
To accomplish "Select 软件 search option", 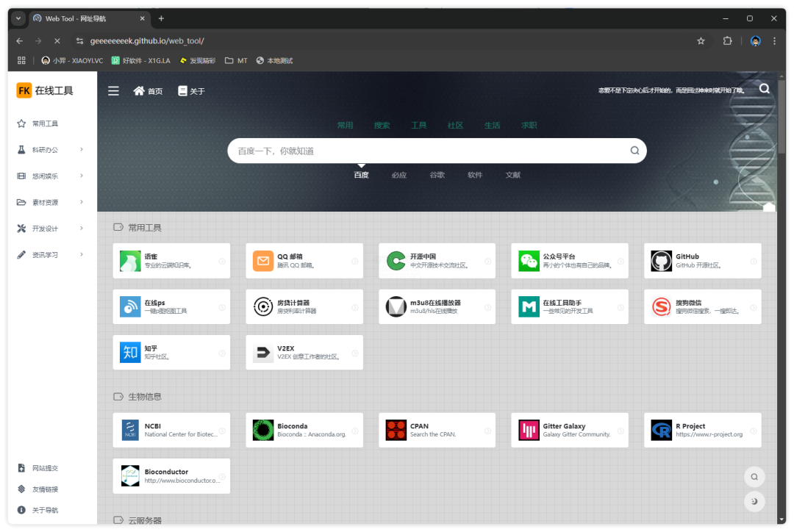I will coord(475,175).
